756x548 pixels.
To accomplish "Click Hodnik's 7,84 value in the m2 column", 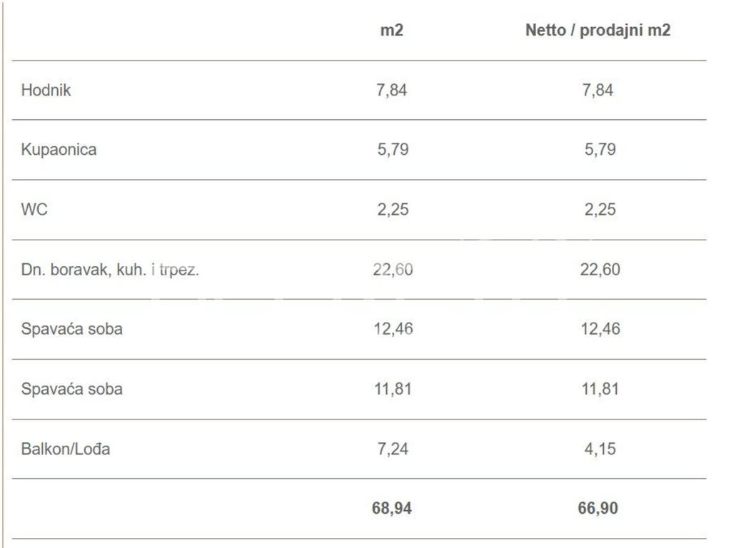I will 392,91.
